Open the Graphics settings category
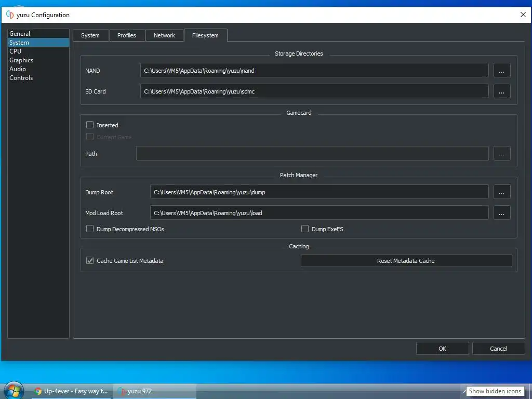The width and height of the screenshot is (532, 399). tap(38, 60)
